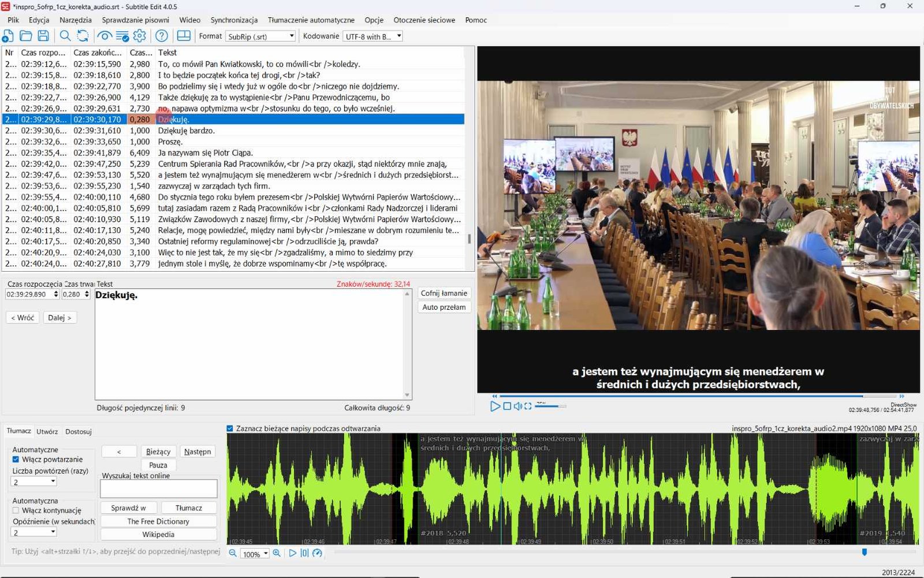Screen dimensions: 924x578
Task: Click the spell check list icon
Action: click(122, 36)
